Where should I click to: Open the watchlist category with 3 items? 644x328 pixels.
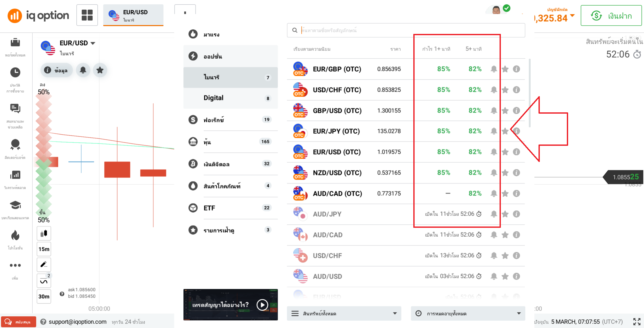click(x=230, y=230)
